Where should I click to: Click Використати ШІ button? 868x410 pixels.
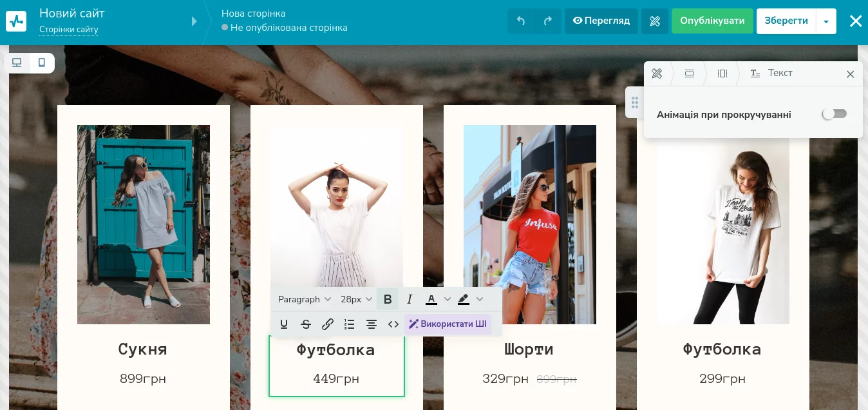tap(448, 324)
